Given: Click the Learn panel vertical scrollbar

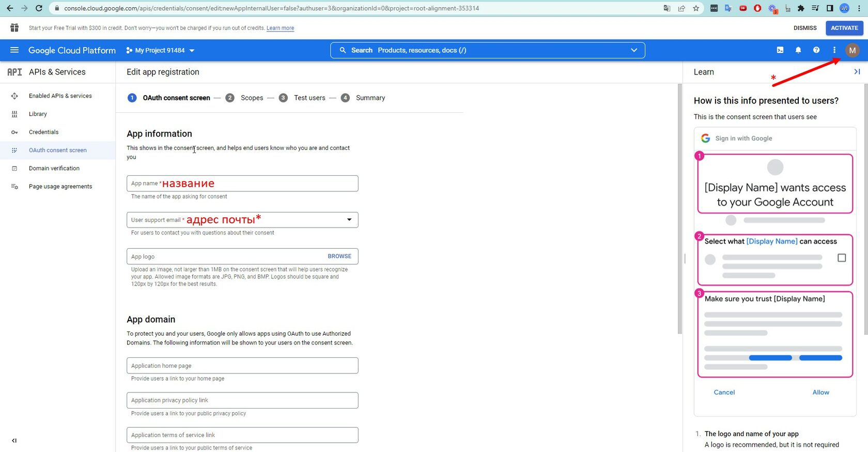Looking at the screenshot, I should [865, 209].
